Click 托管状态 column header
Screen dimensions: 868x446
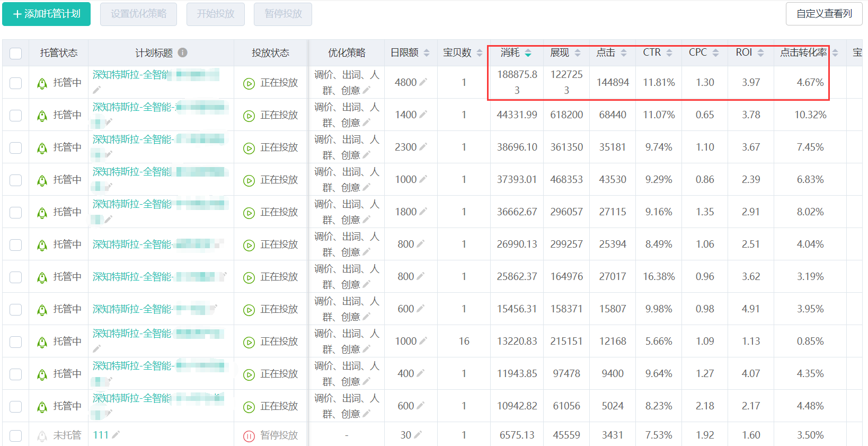coord(59,53)
